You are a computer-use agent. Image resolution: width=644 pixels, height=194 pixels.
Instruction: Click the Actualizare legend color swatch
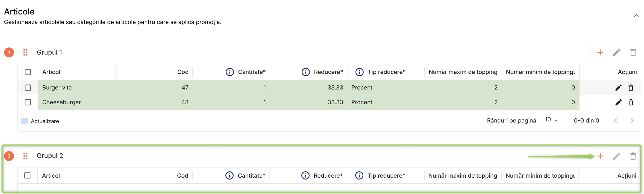click(24, 121)
